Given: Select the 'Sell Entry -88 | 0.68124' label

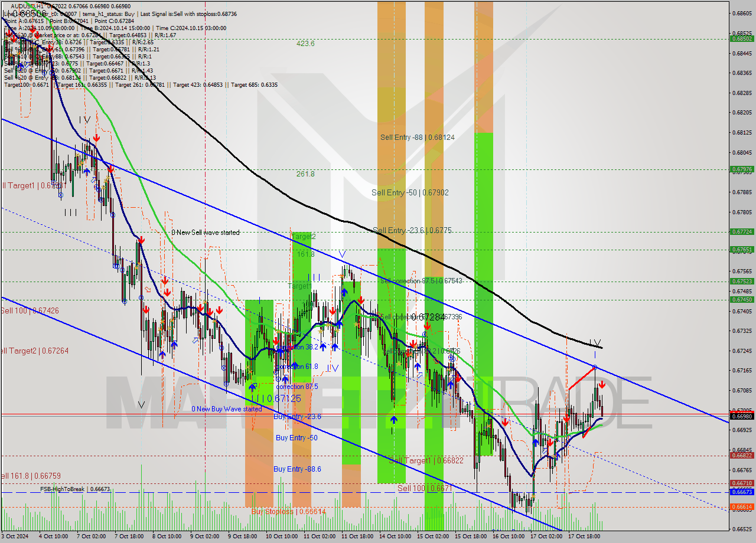Looking at the screenshot, I should coord(418,137).
